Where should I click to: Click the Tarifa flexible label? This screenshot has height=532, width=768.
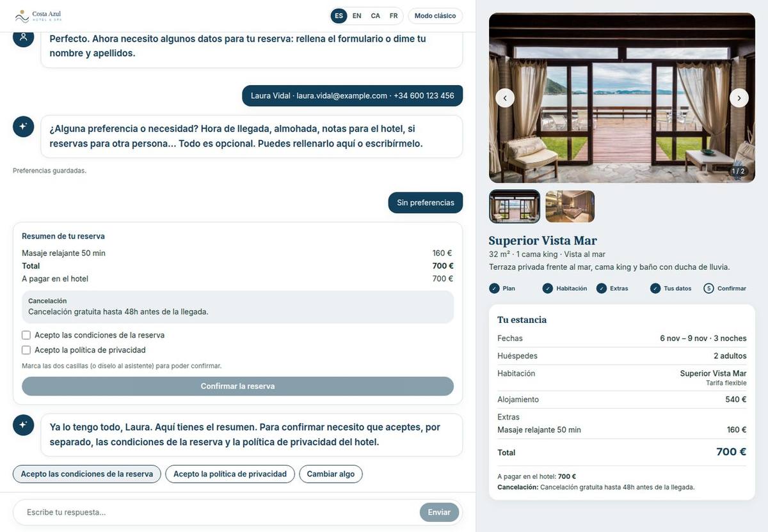[726, 383]
